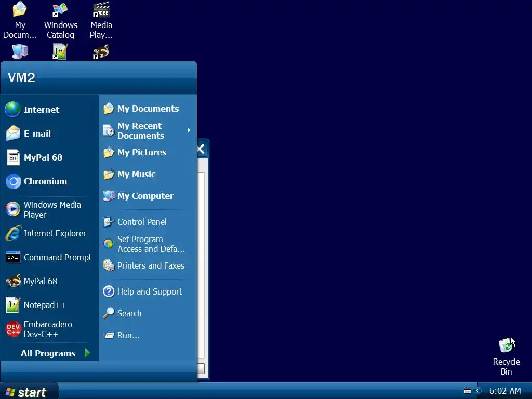Select the Recycle Bin icon
Screen dimensions: 532x399
506,356
